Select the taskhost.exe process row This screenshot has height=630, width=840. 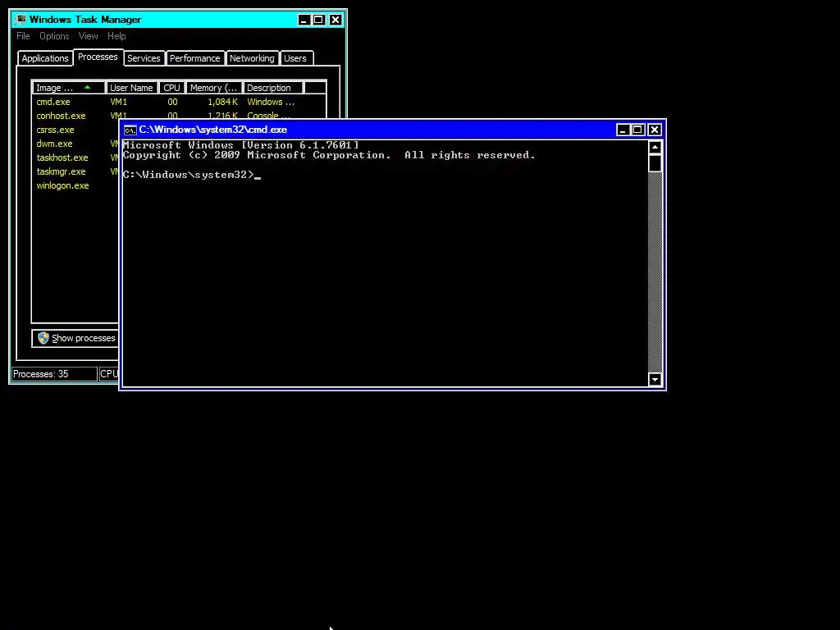76,157
